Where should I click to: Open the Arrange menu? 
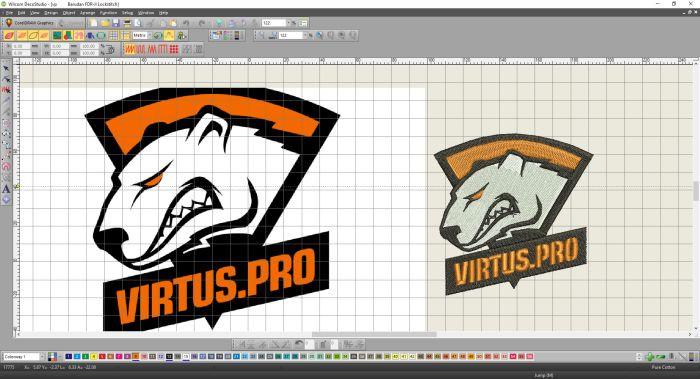pyautogui.click(x=87, y=13)
